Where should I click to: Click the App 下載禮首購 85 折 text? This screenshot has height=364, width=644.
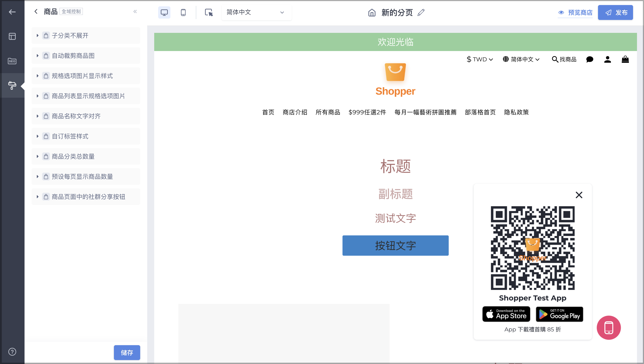point(533,329)
